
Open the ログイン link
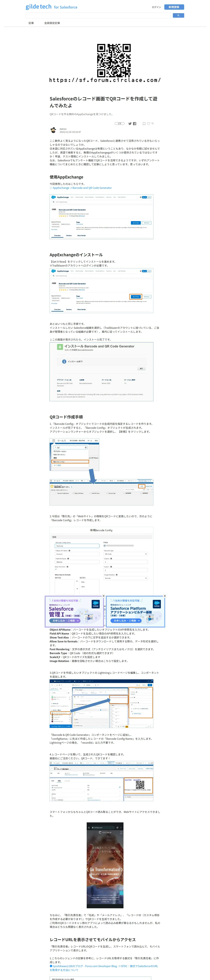pyautogui.click(x=156, y=7)
